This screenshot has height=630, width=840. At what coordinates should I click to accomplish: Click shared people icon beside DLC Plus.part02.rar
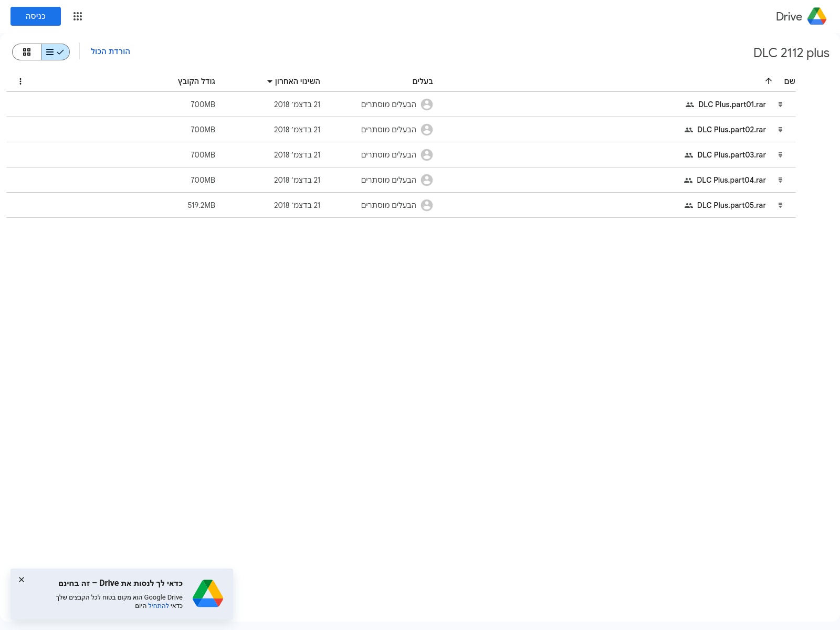coord(689,130)
